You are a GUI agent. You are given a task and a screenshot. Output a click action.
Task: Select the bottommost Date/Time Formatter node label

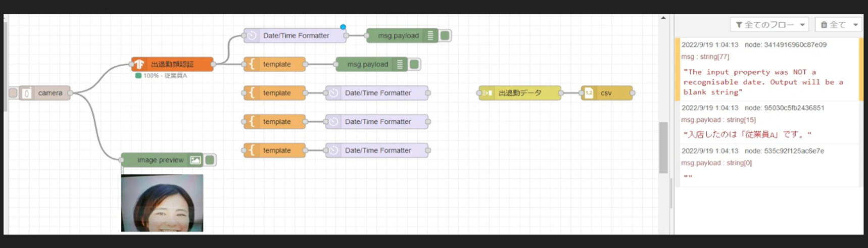tap(378, 151)
